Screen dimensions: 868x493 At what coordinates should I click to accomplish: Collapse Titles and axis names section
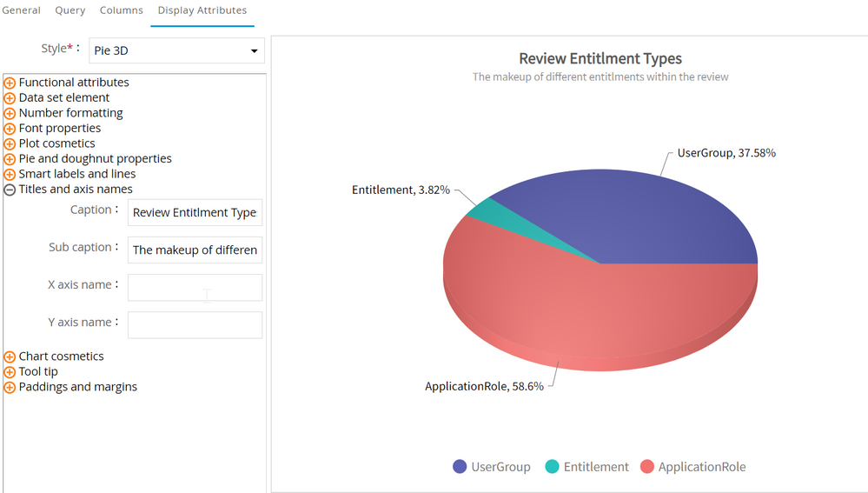[10, 190]
